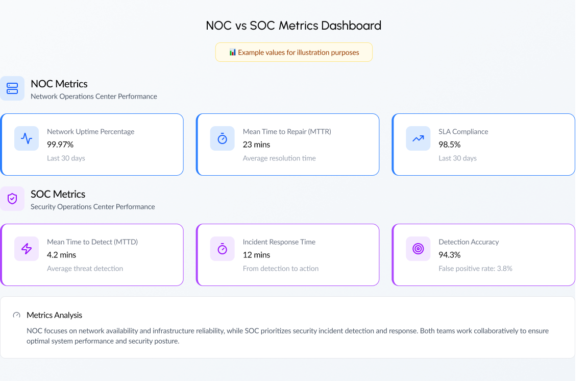Click the bar chart icon in the yellow banner
Screen dimensions: 588x381
pyautogui.click(x=232, y=52)
